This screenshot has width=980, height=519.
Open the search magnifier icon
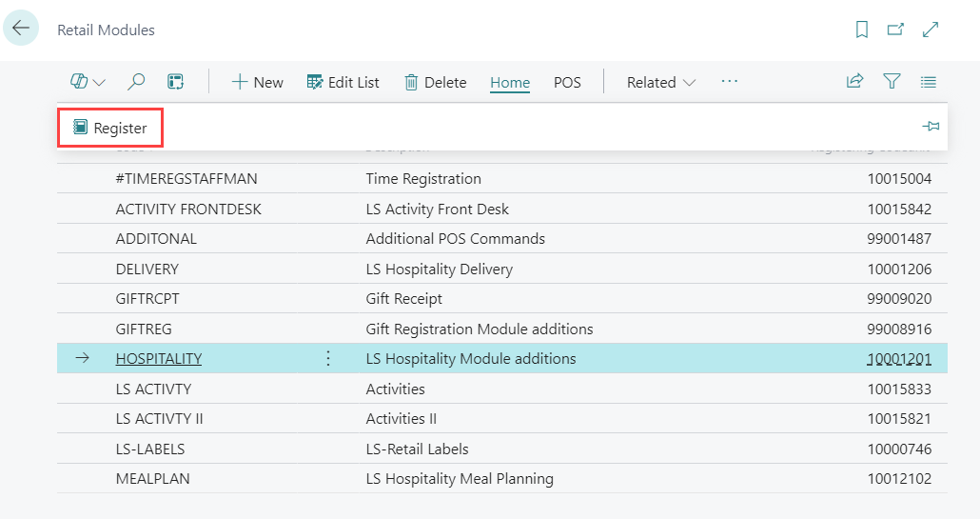[136, 82]
